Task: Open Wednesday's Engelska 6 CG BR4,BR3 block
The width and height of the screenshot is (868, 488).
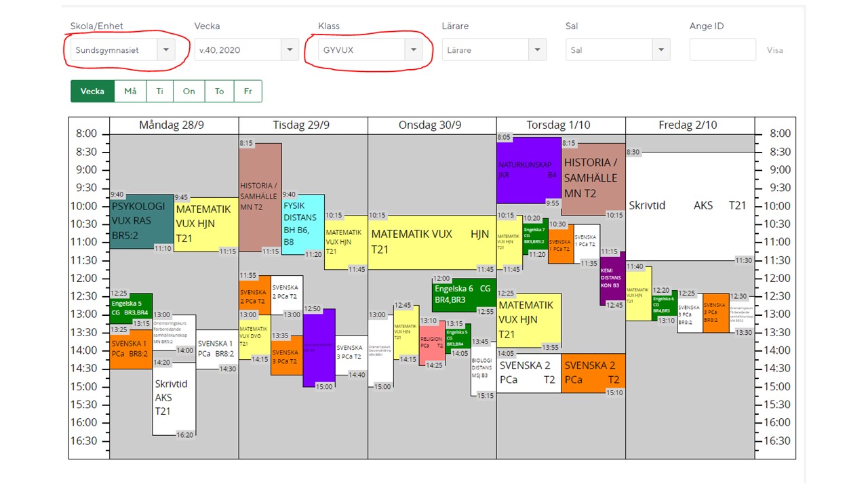Action: point(465,295)
